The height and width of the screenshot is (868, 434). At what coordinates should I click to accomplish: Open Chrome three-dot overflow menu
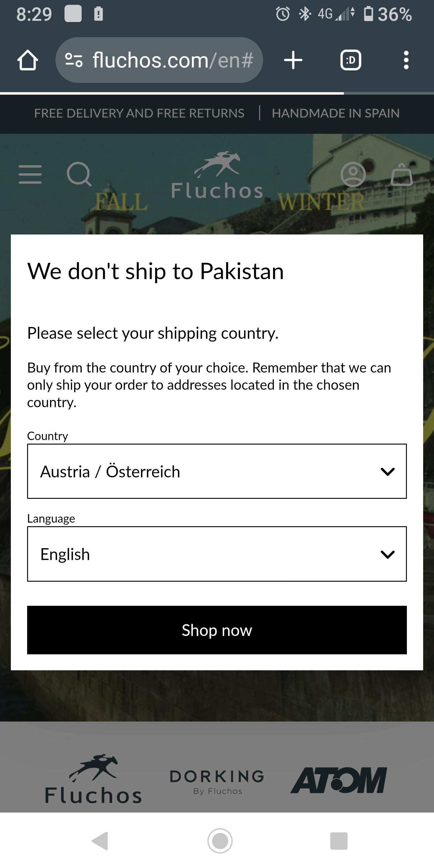pos(406,60)
